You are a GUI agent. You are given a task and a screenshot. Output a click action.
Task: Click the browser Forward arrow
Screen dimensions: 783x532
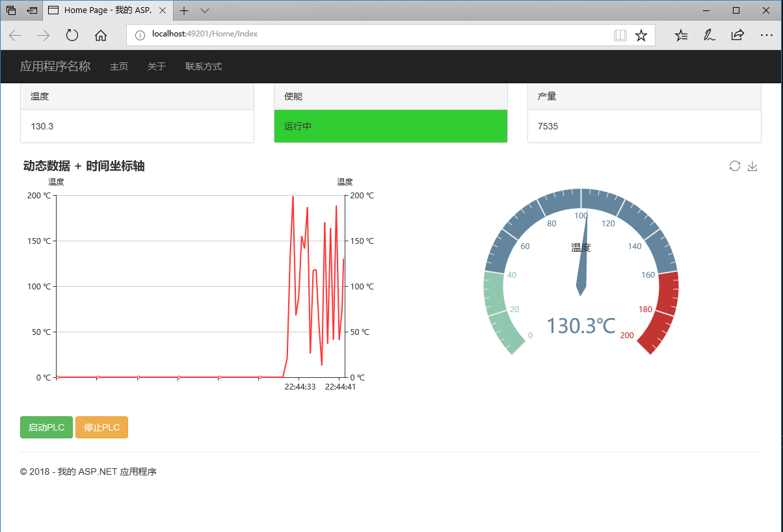pyautogui.click(x=44, y=35)
